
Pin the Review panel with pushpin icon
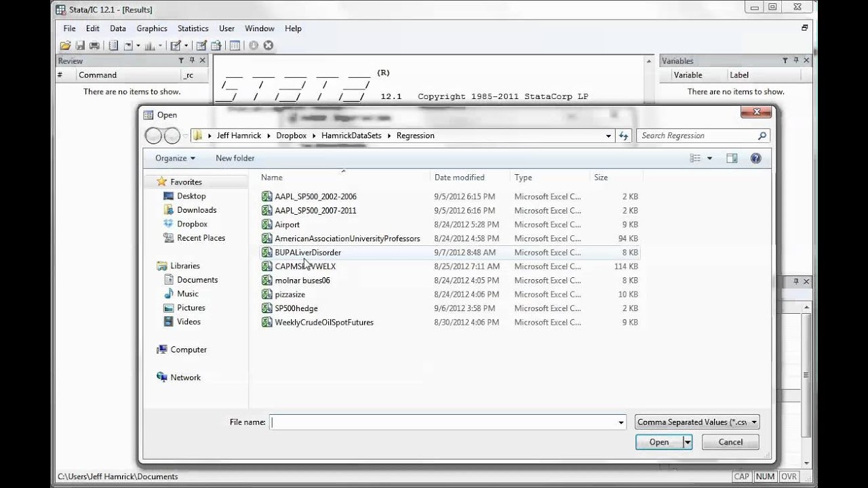192,60
